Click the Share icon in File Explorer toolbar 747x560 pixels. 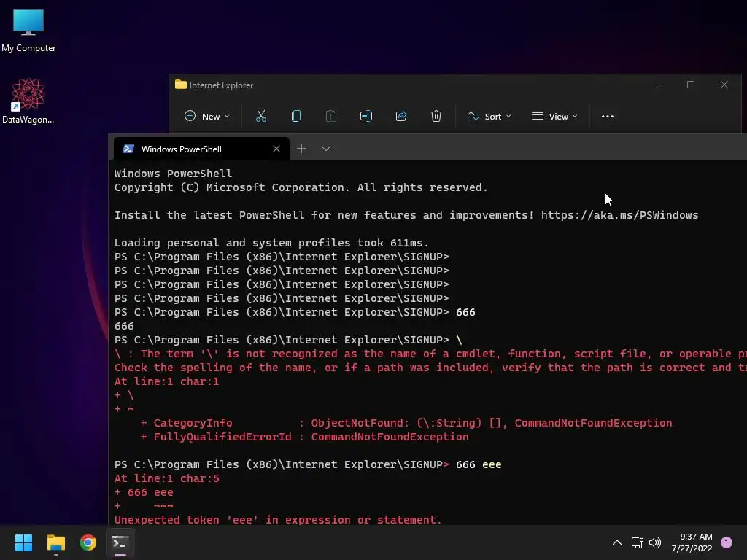click(x=401, y=116)
